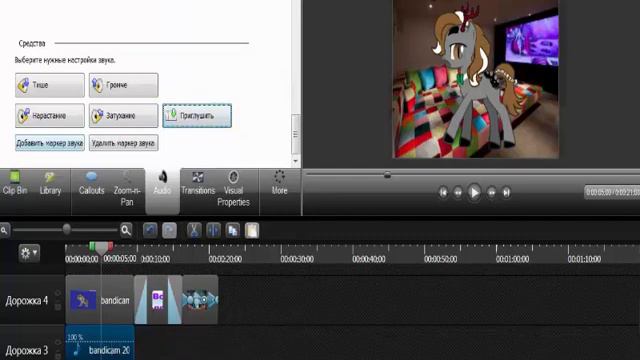Click the Copy icon in timeline toolbar
The height and width of the screenshot is (360, 640).
[233, 230]
